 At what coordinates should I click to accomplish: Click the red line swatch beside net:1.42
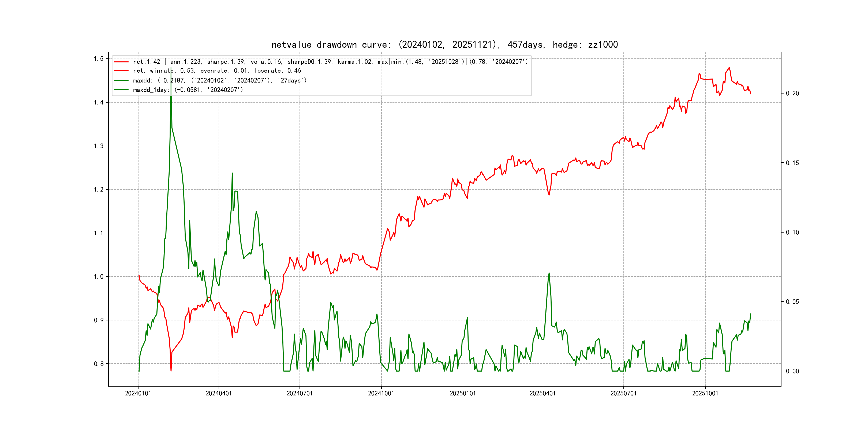[121, 62]
